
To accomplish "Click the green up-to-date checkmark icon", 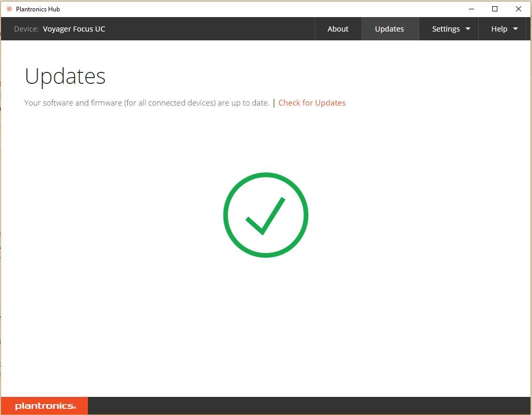I will 266,215.
